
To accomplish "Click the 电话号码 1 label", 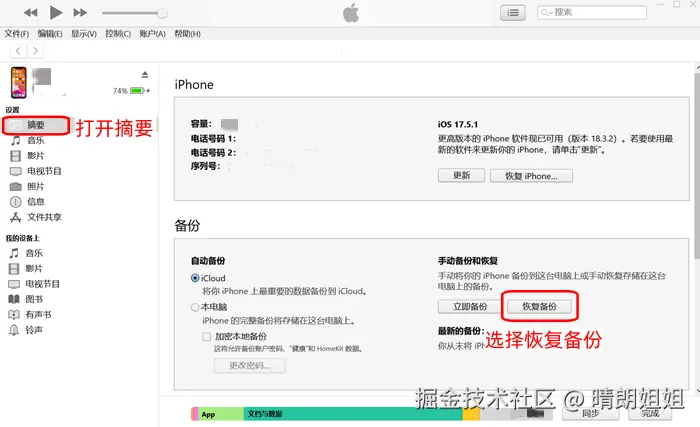I will click(213, 138).
